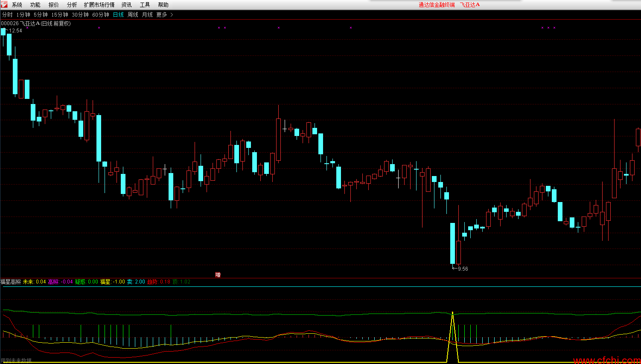The image size is (641, 364).
Task: Switch to the 5分钟 period
Action: 41,14
